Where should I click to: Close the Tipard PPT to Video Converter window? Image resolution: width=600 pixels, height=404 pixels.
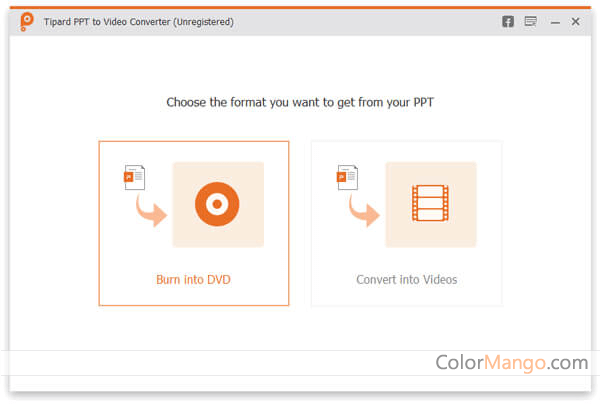point(575,22)
